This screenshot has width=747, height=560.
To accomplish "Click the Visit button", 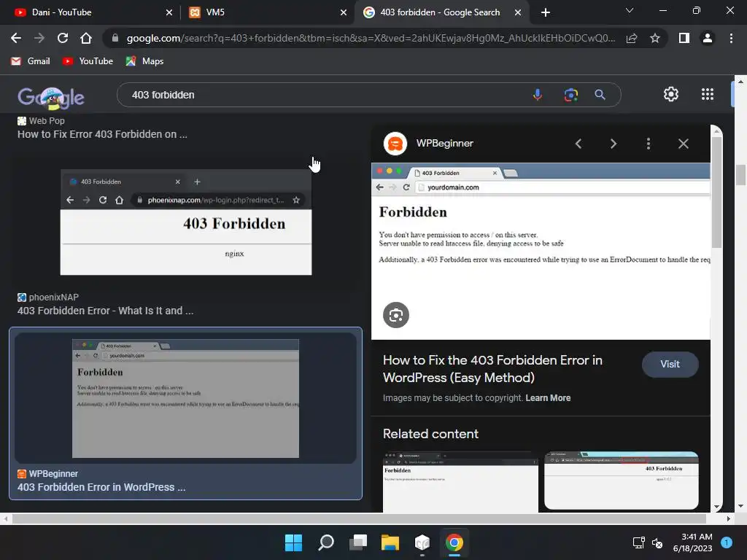I will (x=670, y=365).
